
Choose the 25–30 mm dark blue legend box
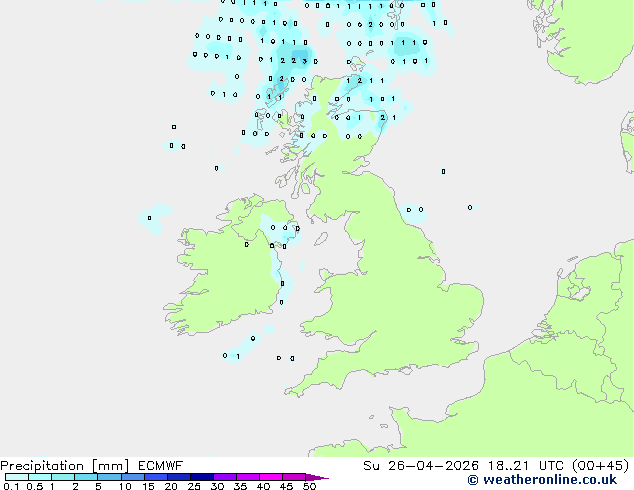point(201,477)
